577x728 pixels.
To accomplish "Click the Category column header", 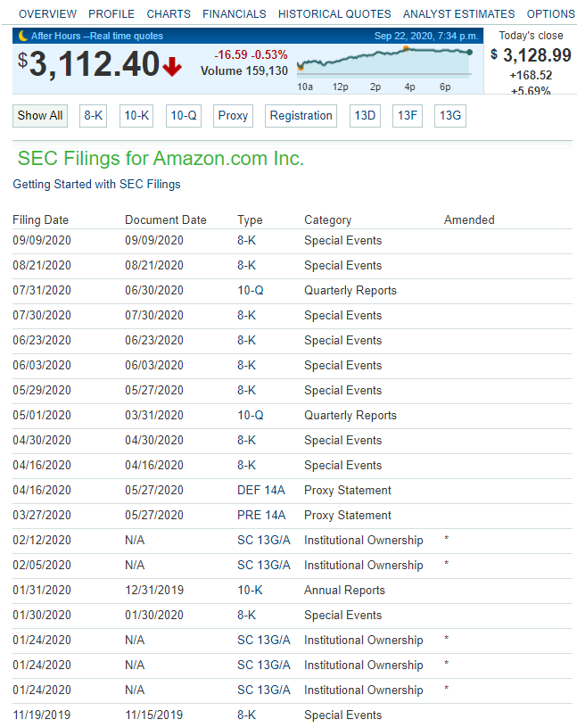I will pyautogui.click(x=327, y=219).
